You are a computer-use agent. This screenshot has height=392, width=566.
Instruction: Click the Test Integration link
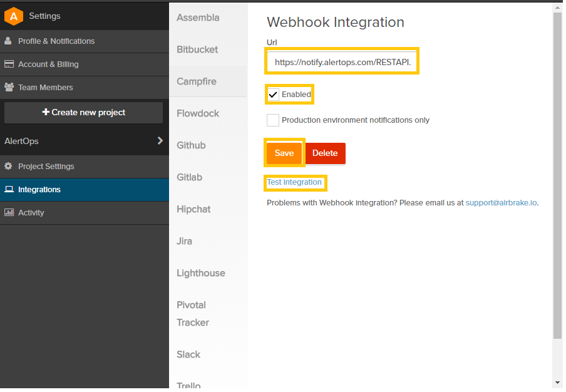pos(295,182)
